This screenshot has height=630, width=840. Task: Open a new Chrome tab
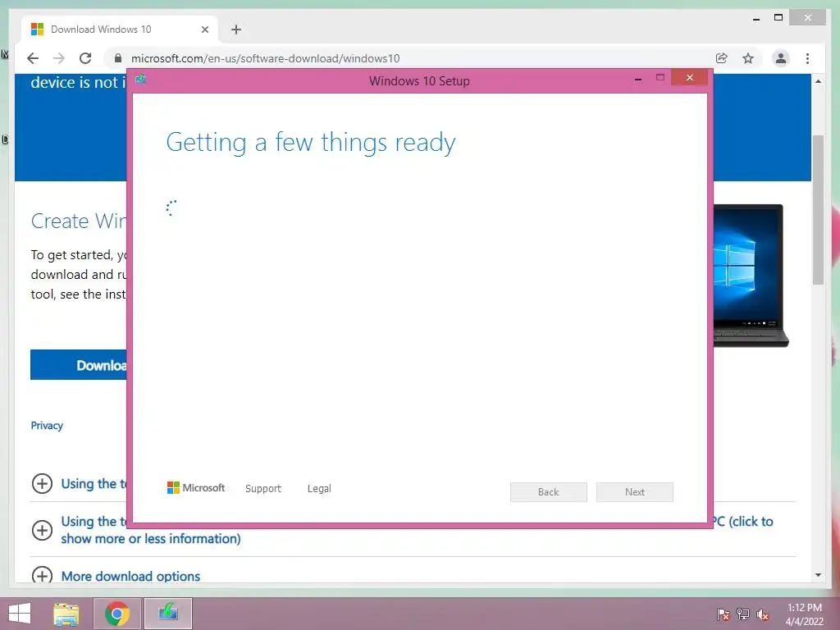tap(236, 30)
